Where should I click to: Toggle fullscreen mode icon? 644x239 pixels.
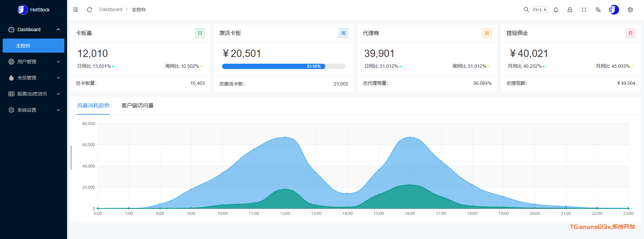click(584, 10)
